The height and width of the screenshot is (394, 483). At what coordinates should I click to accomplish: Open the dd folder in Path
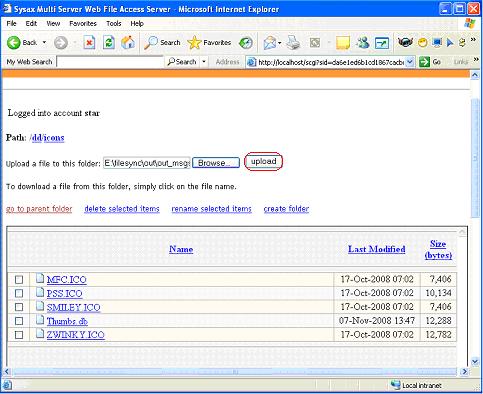37,138
